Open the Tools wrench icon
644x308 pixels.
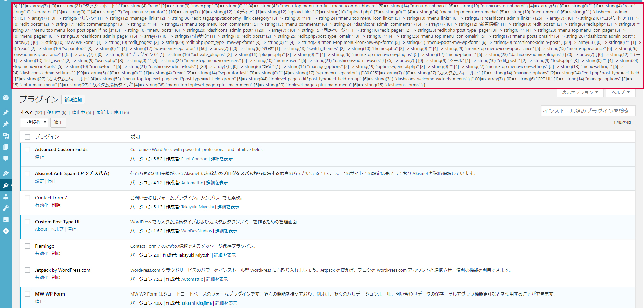tap(6, 208)
